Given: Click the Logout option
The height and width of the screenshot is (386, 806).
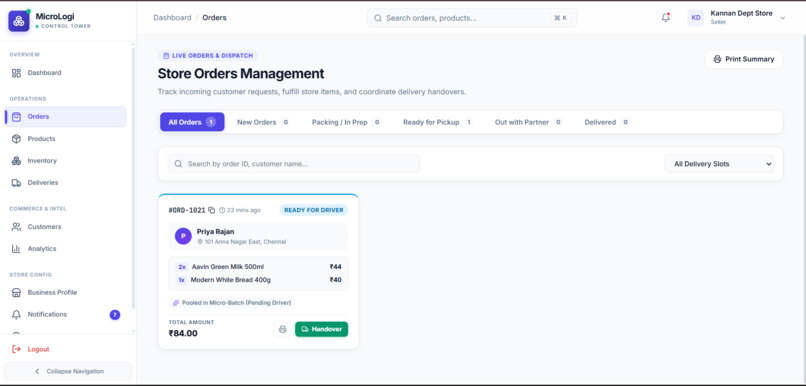Looking at the screenshot, I should [x=31, y=349].
